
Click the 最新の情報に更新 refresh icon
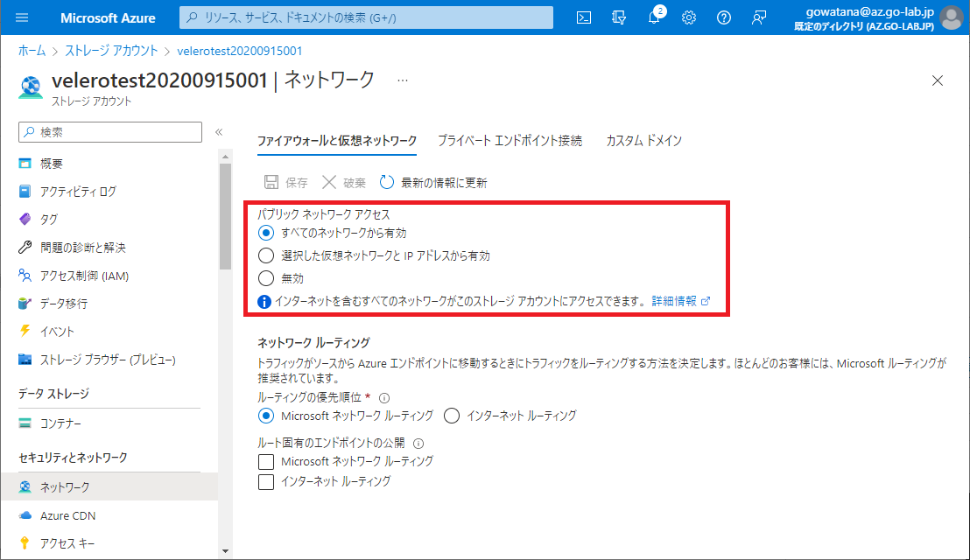[x=387, y=182]
